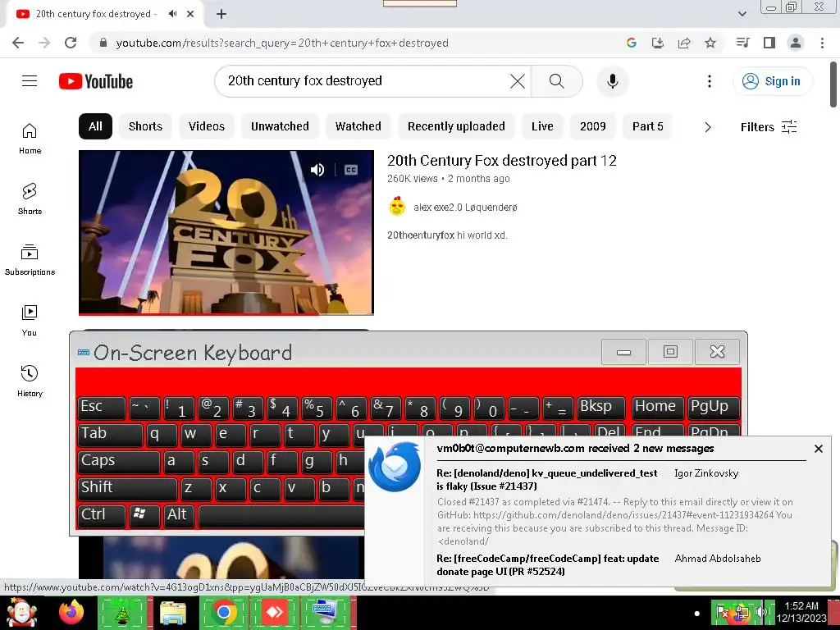Image resolution: width=840 pixels, height=630 pixels.
Task: Clear the search query with the X icon
Action: point(518,81)
